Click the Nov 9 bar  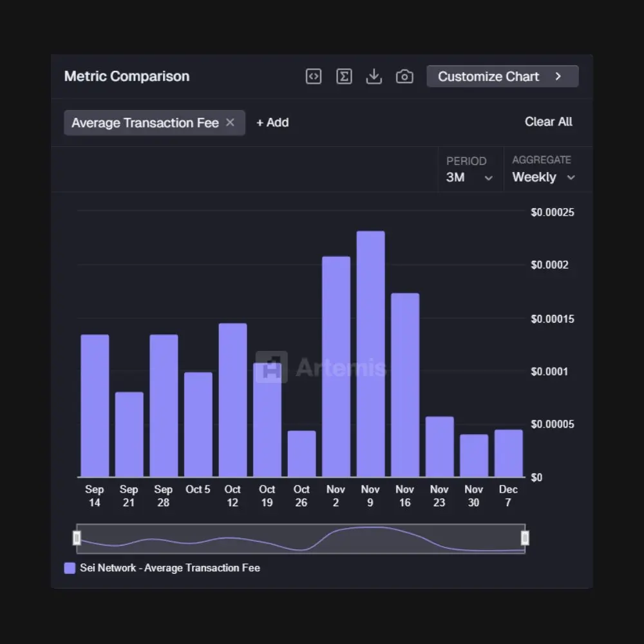(370, 354)
